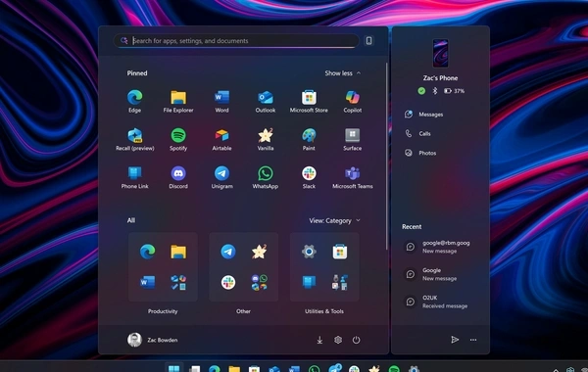This screenshot has height=372, width=588.
Task: Open Slack inside the Other category
Action: (228, 282)
